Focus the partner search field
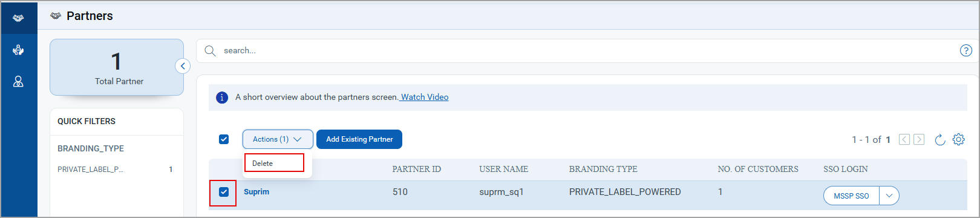 [587, 51]
